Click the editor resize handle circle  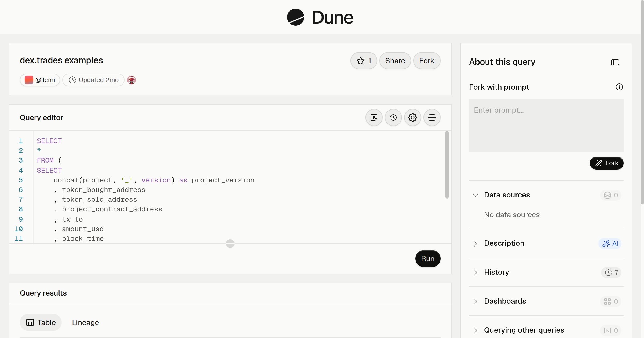point(230,243)
